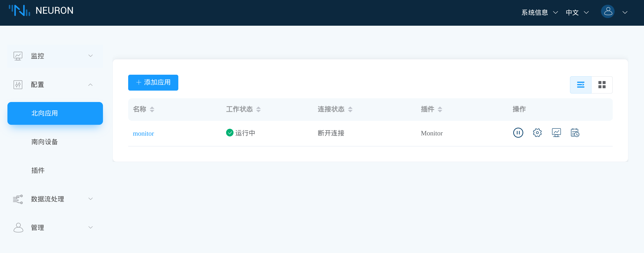The width and height of the screenshot is (644, 253).
Task: Click the user avatar icon
Action: coord(608,12)
